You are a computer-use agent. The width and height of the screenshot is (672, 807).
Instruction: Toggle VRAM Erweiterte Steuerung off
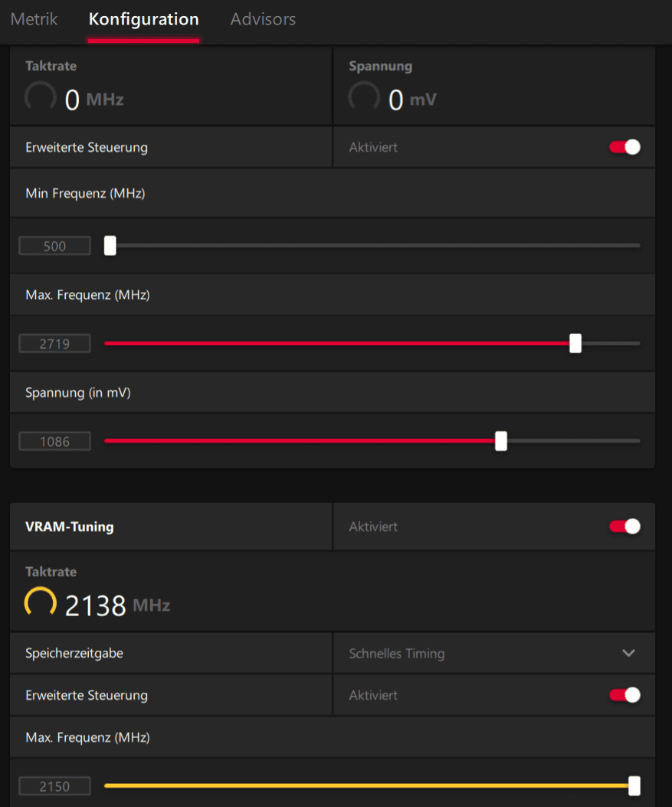pyautogui.click(x=624, y=695)
